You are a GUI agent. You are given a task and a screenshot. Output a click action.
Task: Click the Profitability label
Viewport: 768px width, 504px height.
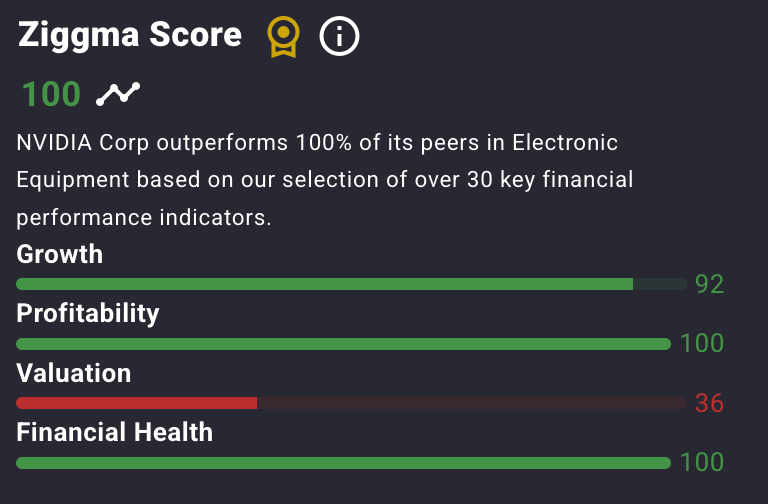point(88,313)
